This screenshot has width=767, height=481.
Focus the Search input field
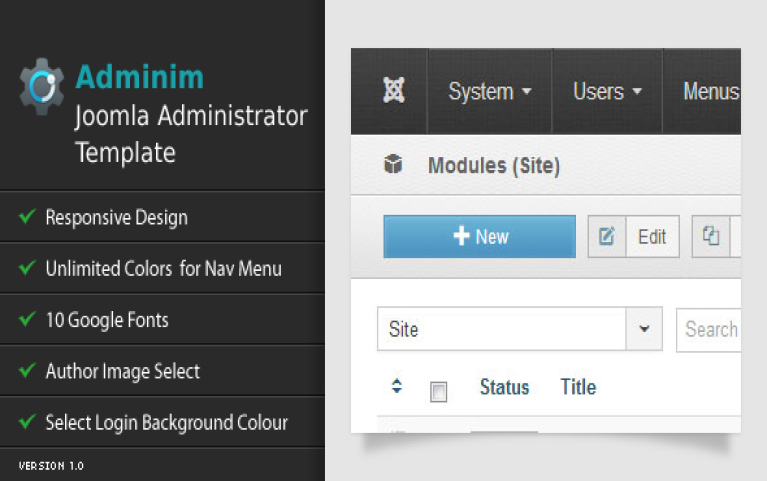point(708,329)
